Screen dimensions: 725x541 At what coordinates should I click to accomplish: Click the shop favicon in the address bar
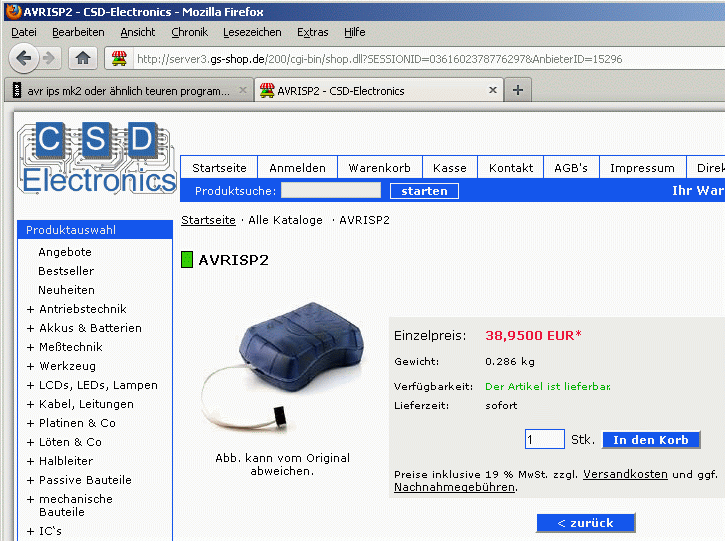point(119,59)
